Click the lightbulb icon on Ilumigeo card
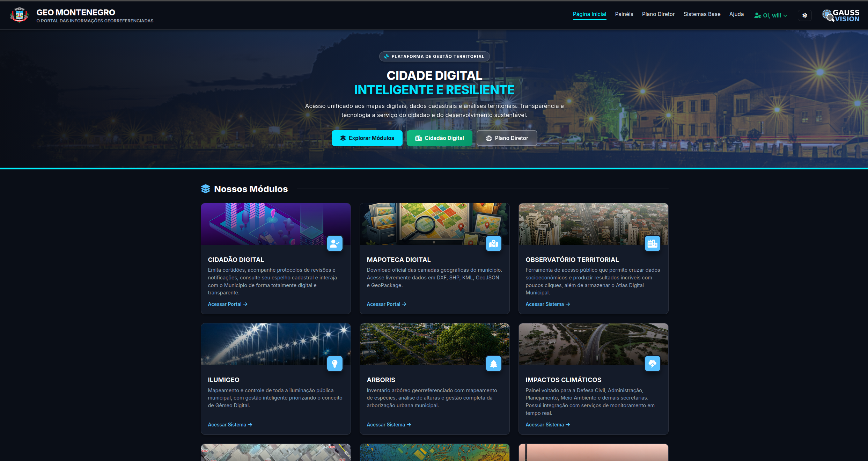Image resolution: width=868 pixels, height=461 pixels. [x=334, y=364]
